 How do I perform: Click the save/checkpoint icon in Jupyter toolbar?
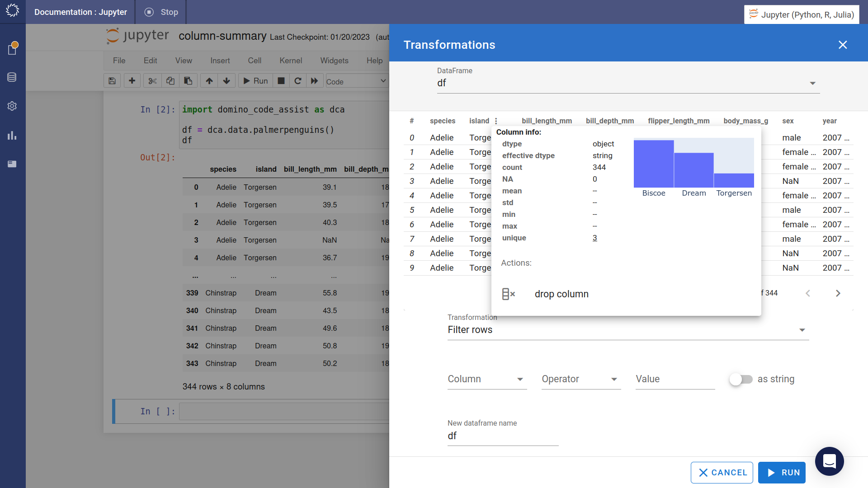click(x=112, y=82)
